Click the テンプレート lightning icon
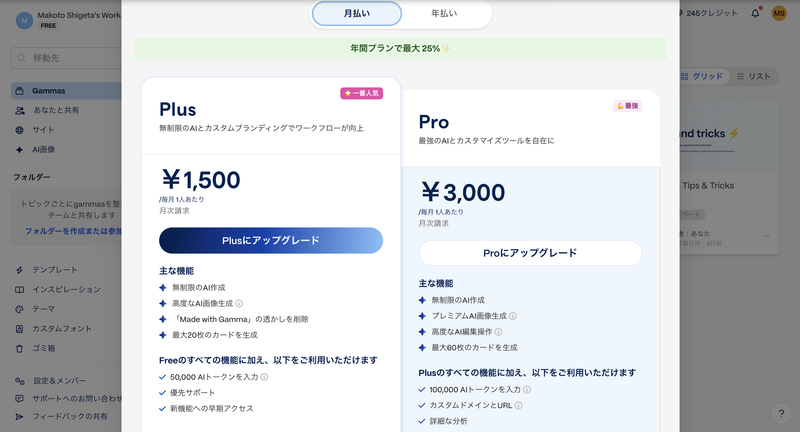 (19, 270)
